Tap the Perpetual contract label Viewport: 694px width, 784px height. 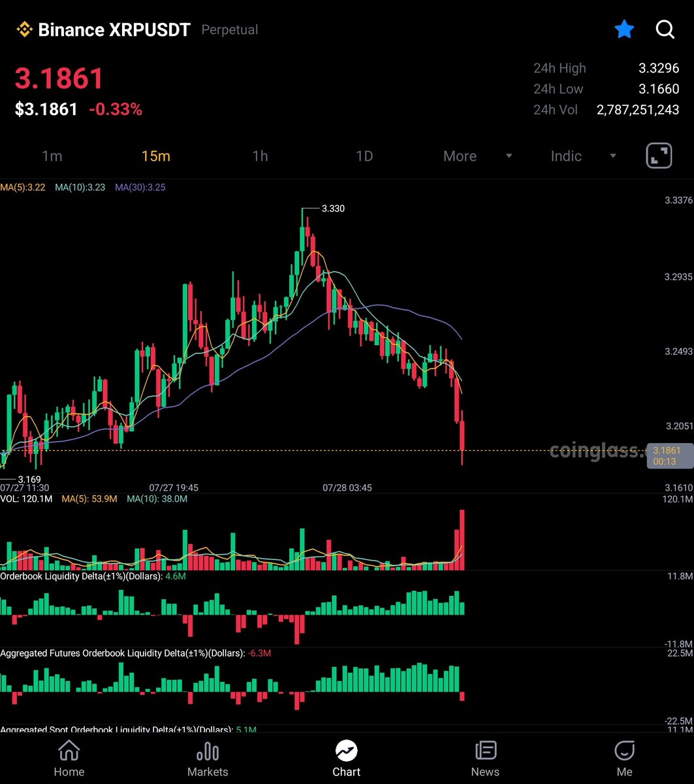click(x=230, y=29)
